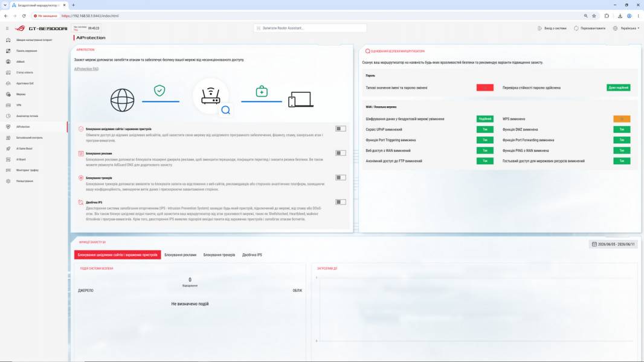Image resolution: width=644 pixels, height=362 pixels.
Task: Click the Router Assistant search field
Action: [310, 28]
